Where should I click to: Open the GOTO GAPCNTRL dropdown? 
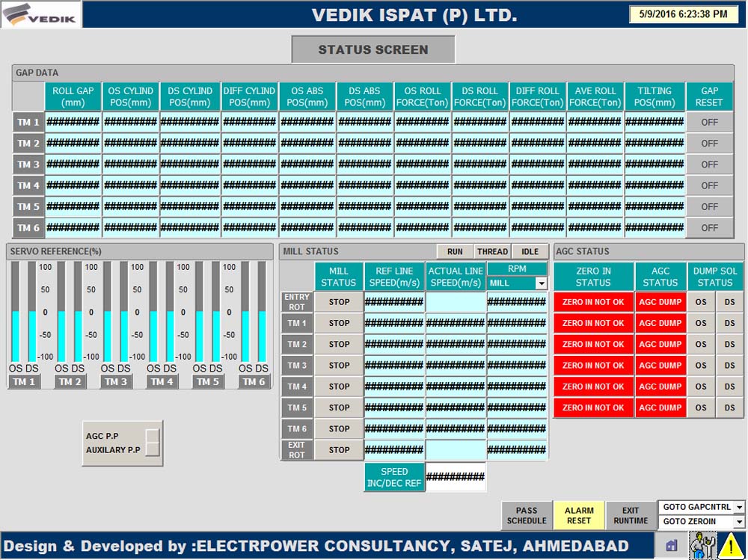point(739,507)
